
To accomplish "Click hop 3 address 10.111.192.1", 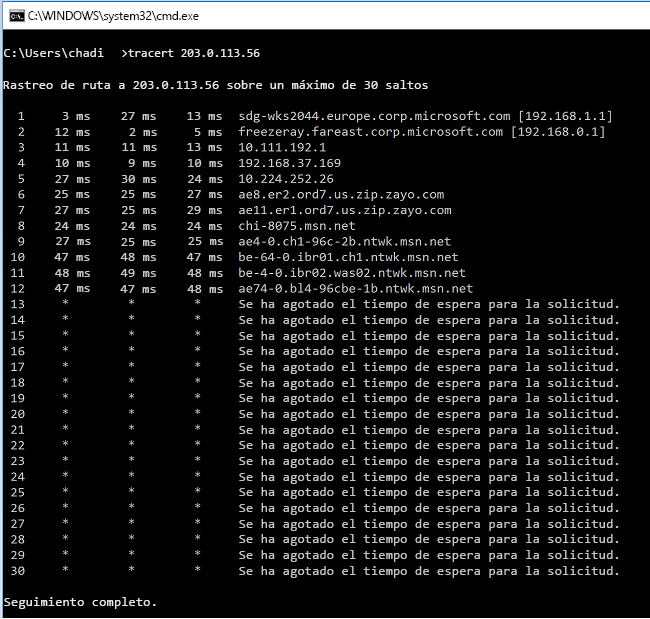I will pyautogui.click(x=282, y=147).
